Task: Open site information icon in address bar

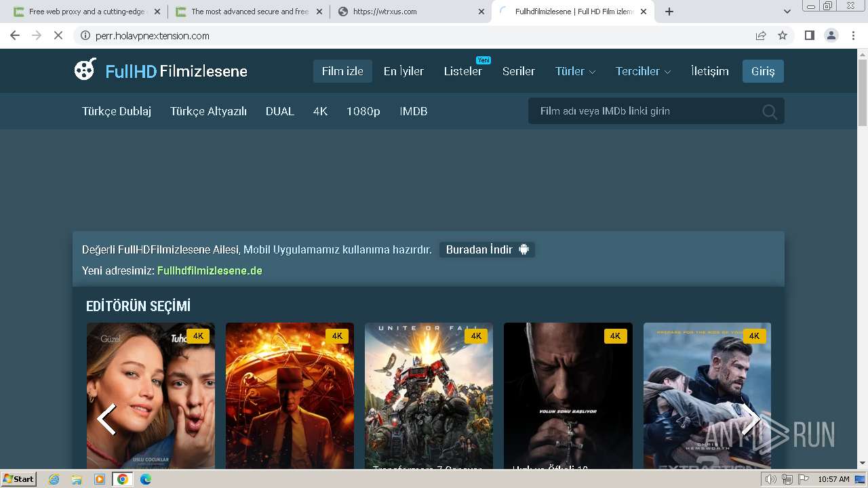Action: coord(85,35)
